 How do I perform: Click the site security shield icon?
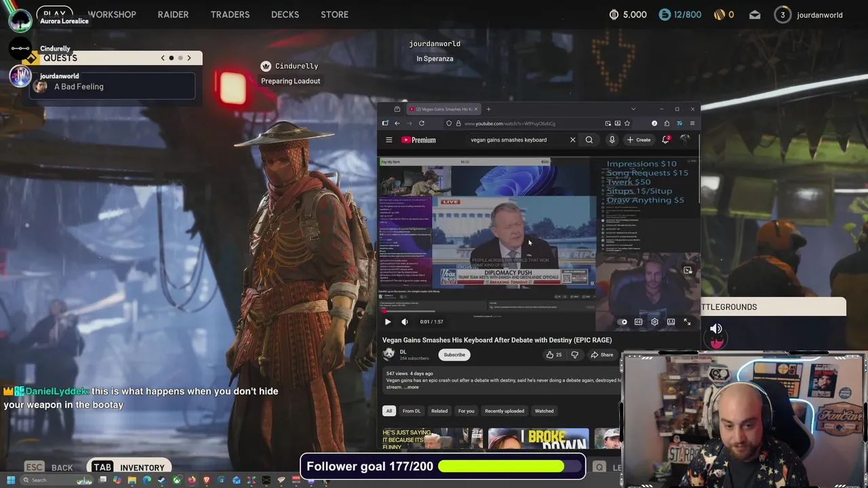449,123
